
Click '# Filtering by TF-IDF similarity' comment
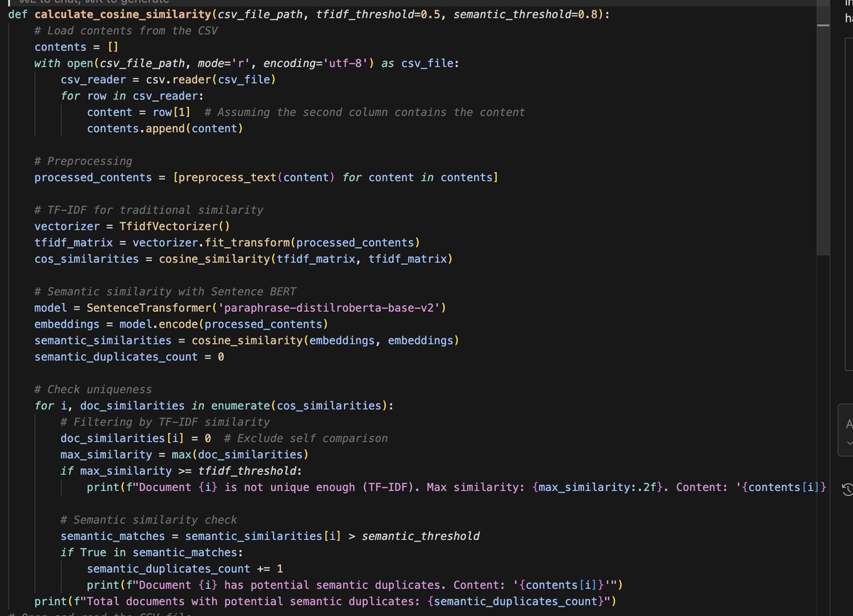coord(165,423)
